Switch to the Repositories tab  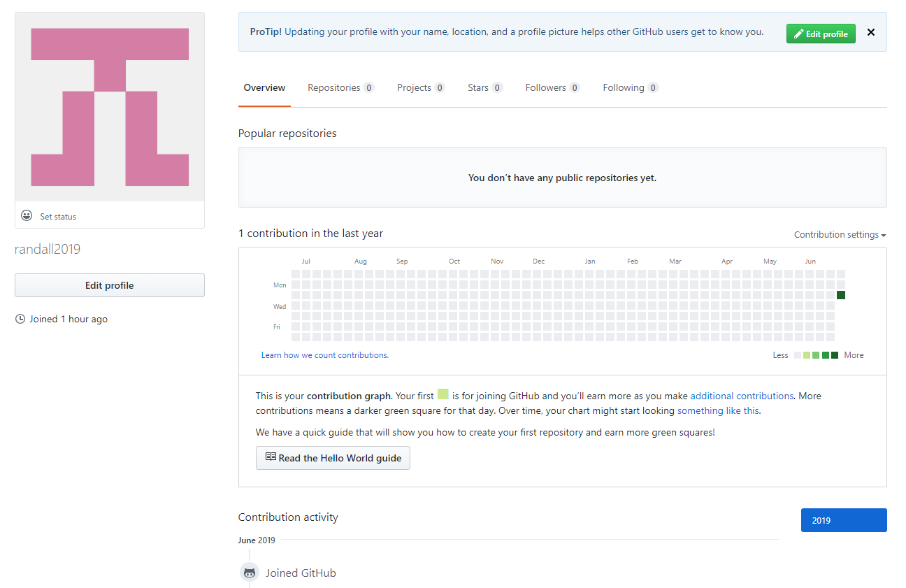(x=341, y=87)
